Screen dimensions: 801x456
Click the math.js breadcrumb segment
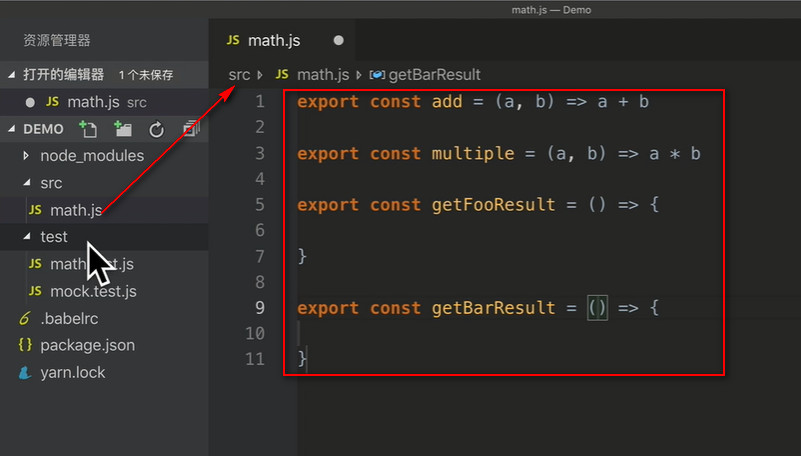[323, 75]
